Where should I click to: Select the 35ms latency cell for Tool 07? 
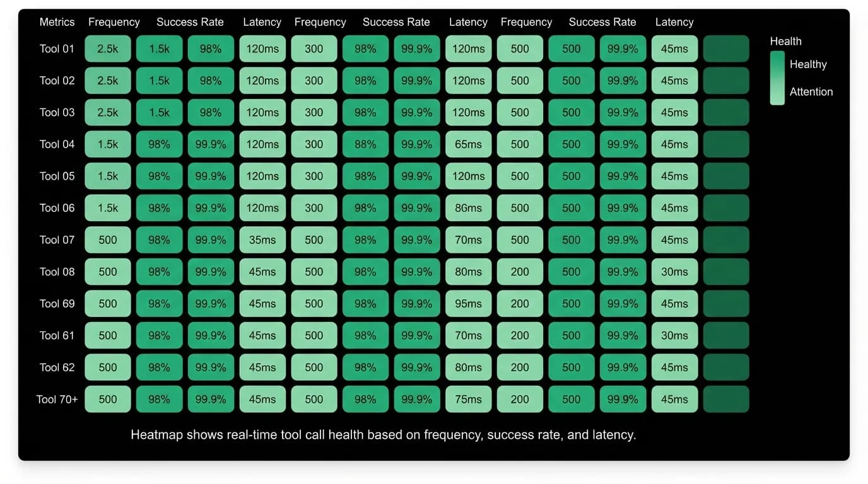(262, 240)
